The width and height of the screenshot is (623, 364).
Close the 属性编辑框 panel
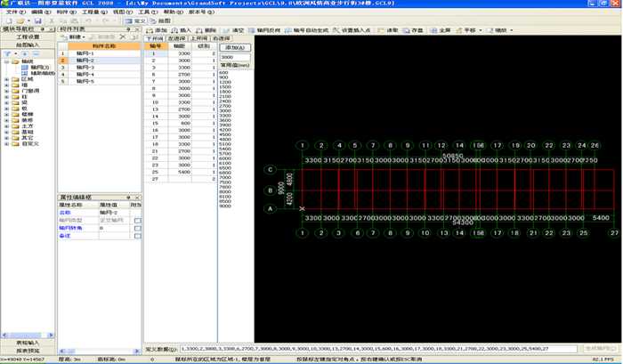pos(137,198)
